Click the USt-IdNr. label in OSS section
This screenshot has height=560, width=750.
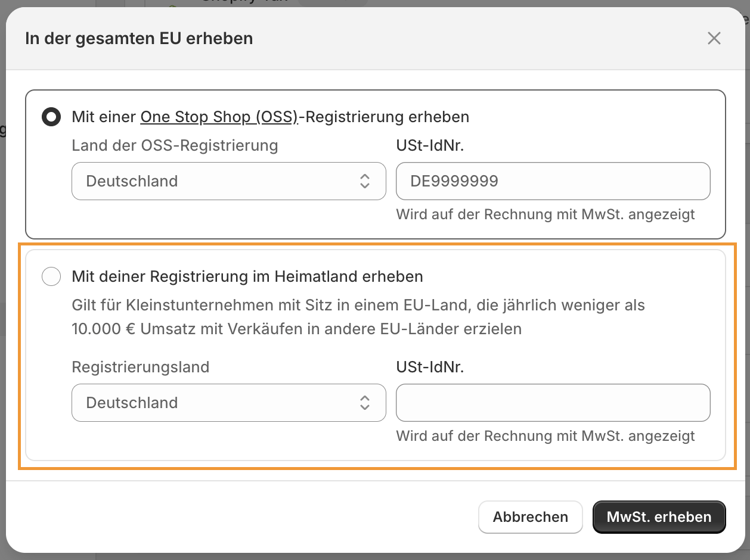(x=430, y=145)
